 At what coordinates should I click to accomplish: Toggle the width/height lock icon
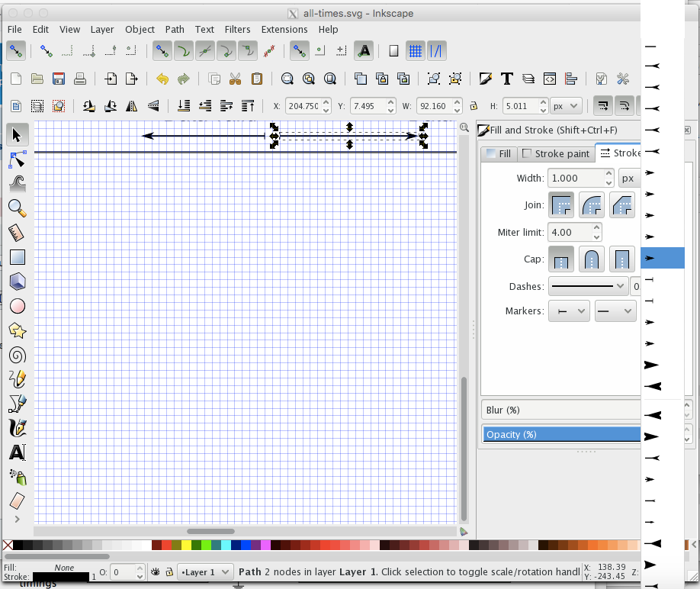pyautogui.click(x=474, y=106)
